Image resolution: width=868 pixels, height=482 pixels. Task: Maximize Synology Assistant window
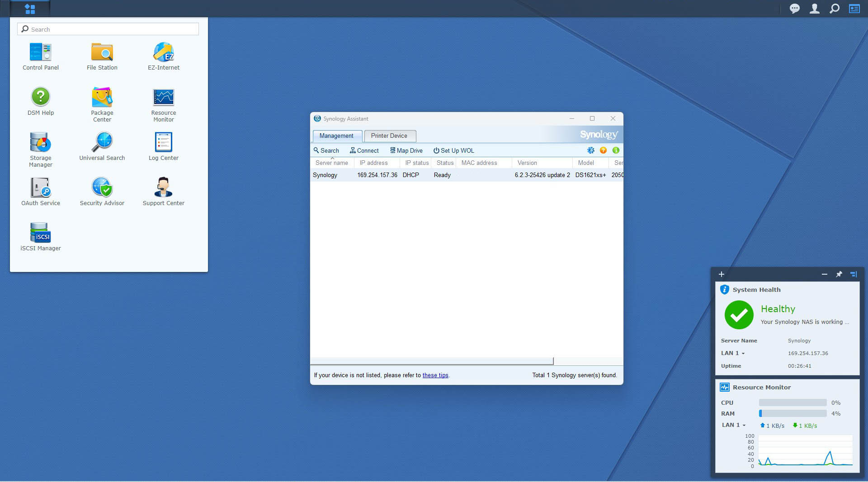[592, 118]
